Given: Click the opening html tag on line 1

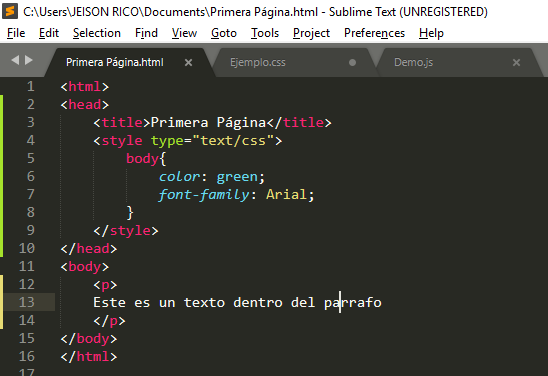Looking at the screenshot, I should coord(85,86).
